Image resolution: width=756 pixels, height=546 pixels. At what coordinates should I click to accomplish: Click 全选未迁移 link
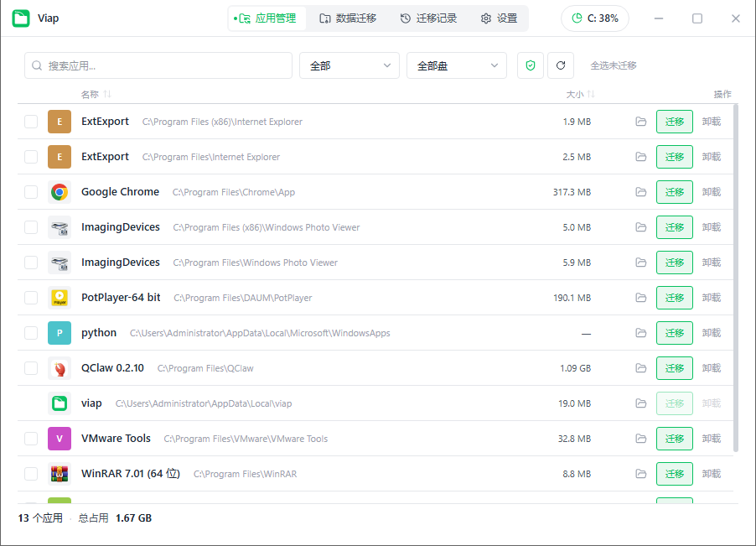click(614, 65)
